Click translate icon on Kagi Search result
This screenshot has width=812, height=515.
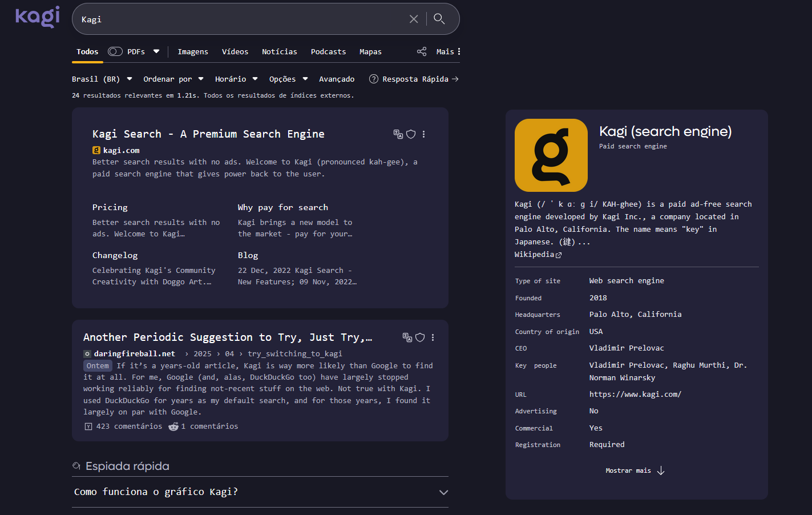(x=398, y=134)
